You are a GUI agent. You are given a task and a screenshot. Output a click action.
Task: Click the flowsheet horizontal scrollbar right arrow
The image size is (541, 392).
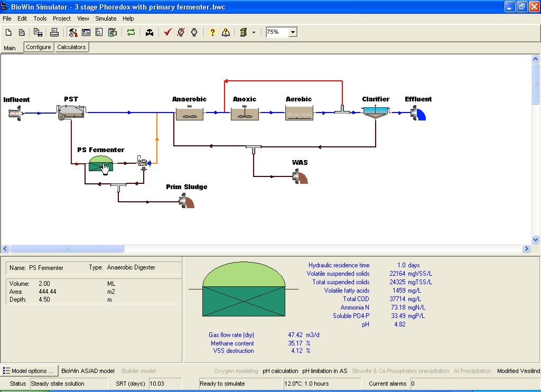tap(526, 248)
